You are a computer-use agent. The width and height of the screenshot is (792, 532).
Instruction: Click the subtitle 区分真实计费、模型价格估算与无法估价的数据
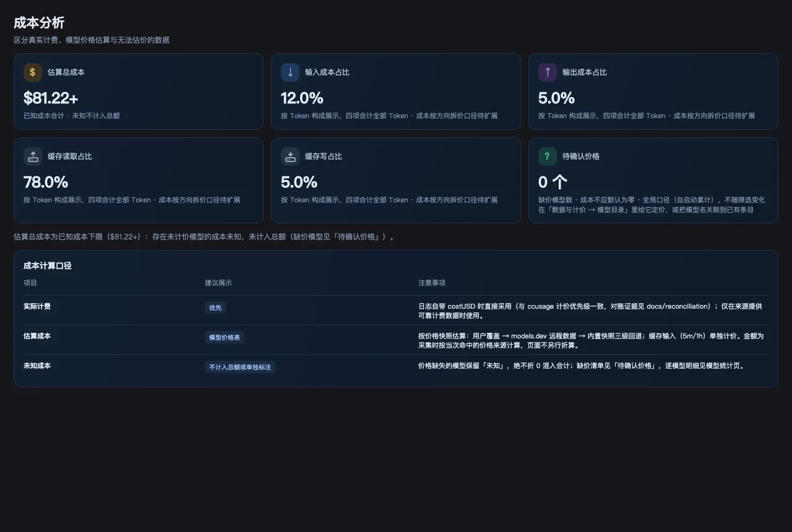[x=92, y=40]
